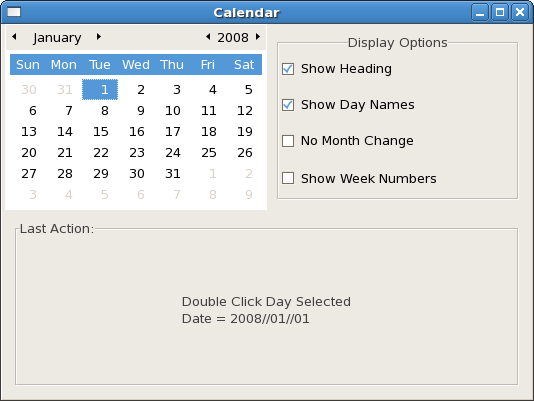Image resolution: width=534 pixels, height=401 pixels.
Task: Choose grayed-out December 31
Action: [64, 90]
